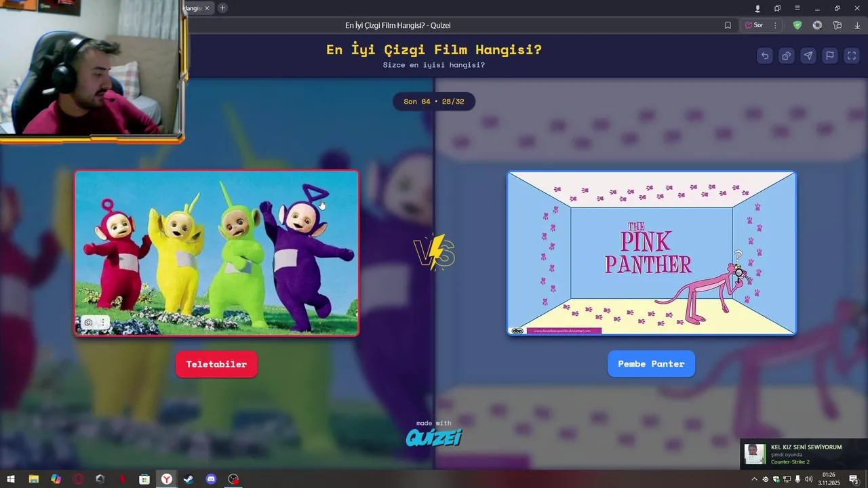Open the volume speaker tray icon
The height and width of the screenshot is (488, 868).
808,479
